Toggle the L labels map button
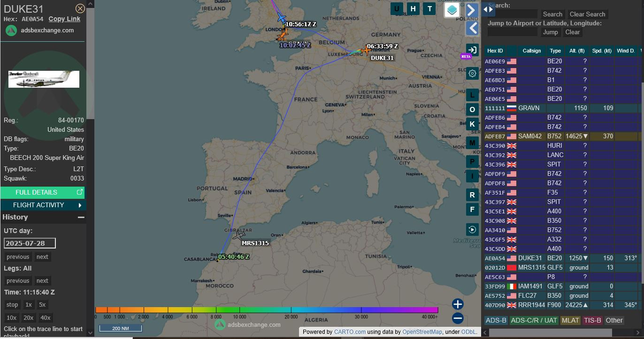 pos(472,95)
